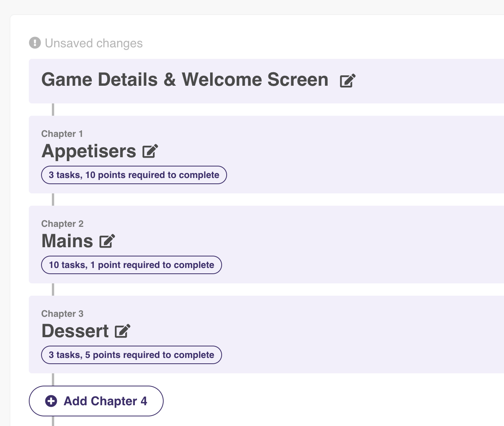Edit the Appetisers chapter via pencil icon
Viewport: 504px width, 426px height.
tap(150, 151)
